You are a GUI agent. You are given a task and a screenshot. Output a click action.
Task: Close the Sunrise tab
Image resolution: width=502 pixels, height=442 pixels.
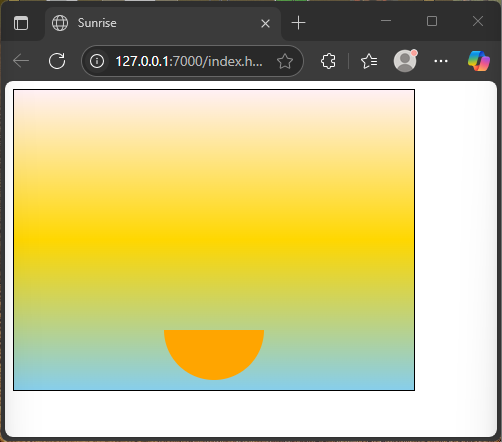[265, 23]
